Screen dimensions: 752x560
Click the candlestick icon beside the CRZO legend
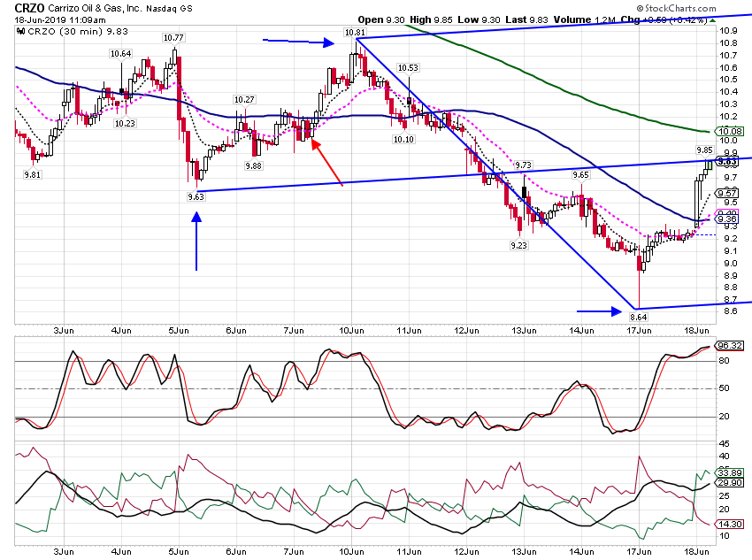tap(20, 32)
